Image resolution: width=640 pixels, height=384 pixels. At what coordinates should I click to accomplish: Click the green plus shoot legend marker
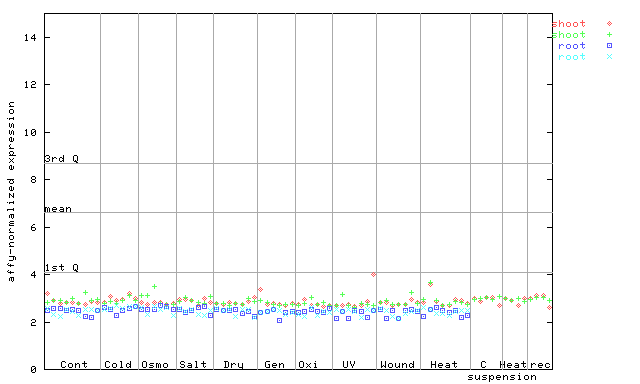609,35
